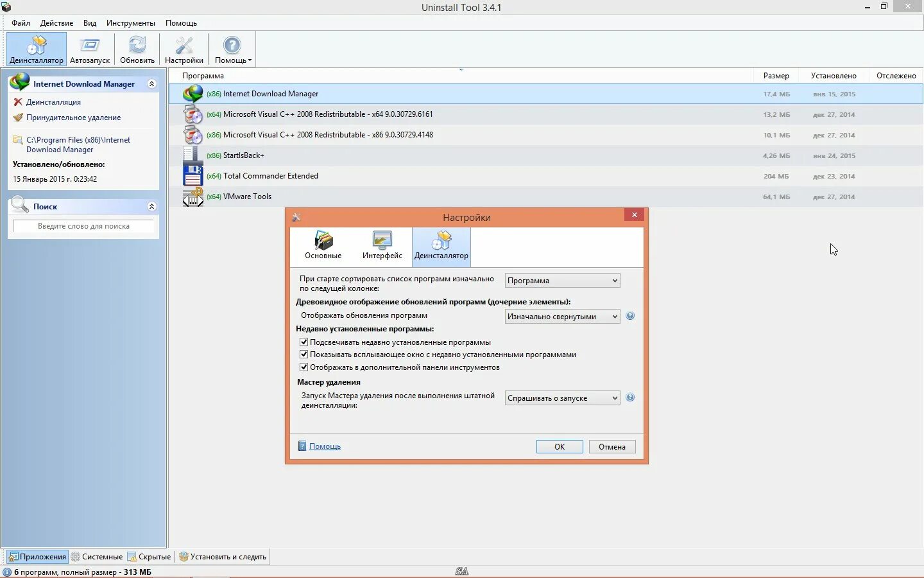
Task: Select Visual C++ 2008 x64 9.0.30729.6161 entry
Action: 546,114
